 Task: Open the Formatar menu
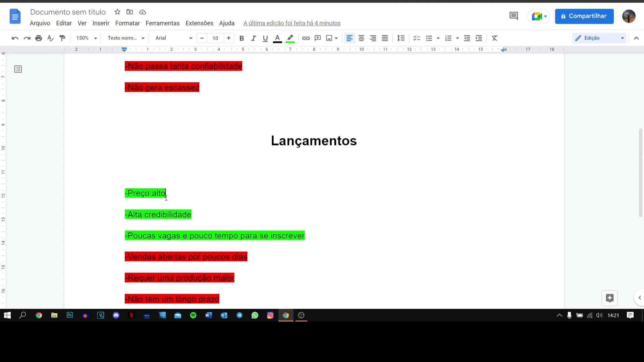(127, 23)
